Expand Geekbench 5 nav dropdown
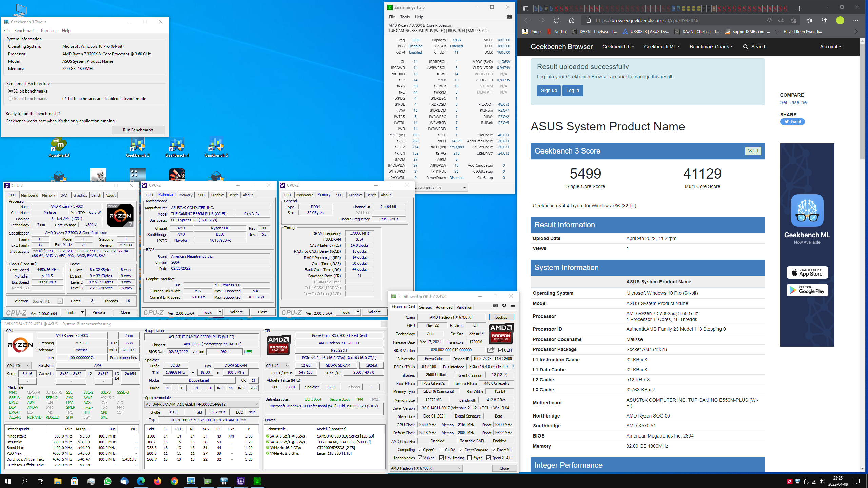 pos(618,47)
